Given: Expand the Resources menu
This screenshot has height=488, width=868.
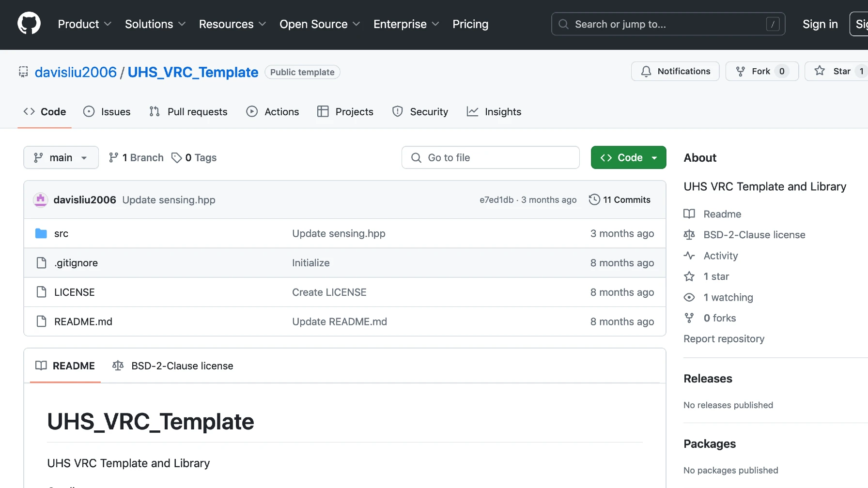Looking at the screenshot, I should tap(232, 24).
